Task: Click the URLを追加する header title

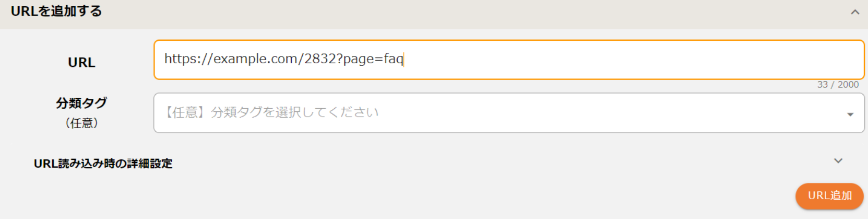Action: [x=56, y=11]
